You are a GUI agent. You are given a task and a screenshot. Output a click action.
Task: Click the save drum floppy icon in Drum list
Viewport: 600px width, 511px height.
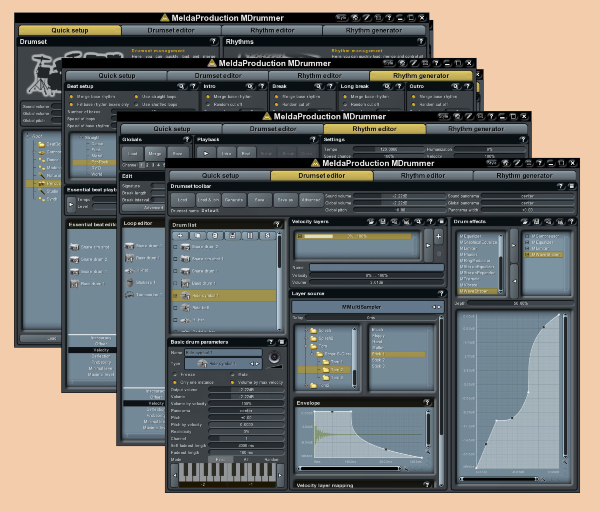tap(232, 235)
